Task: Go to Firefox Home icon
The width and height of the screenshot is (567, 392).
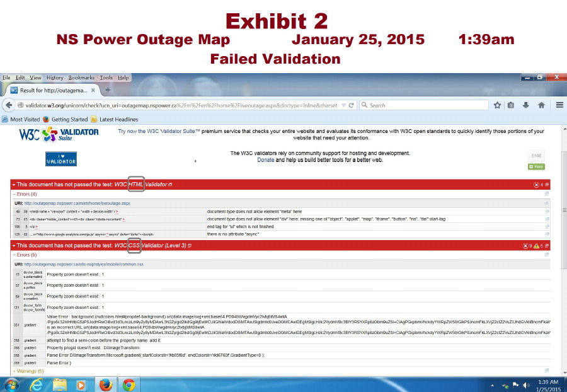Action: (541, 105)
